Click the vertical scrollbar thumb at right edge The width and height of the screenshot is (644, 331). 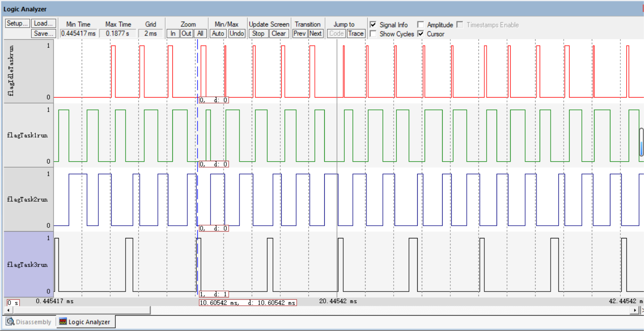click(641, 142)
